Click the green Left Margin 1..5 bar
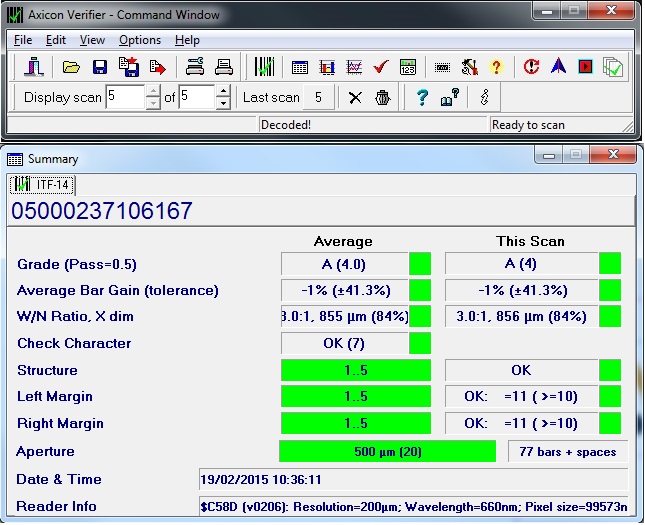This screenshot has width=645, height=525. (356, 397)
